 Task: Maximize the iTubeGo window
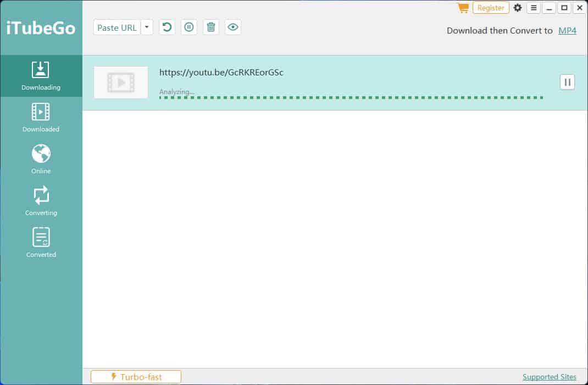(564, 8)
